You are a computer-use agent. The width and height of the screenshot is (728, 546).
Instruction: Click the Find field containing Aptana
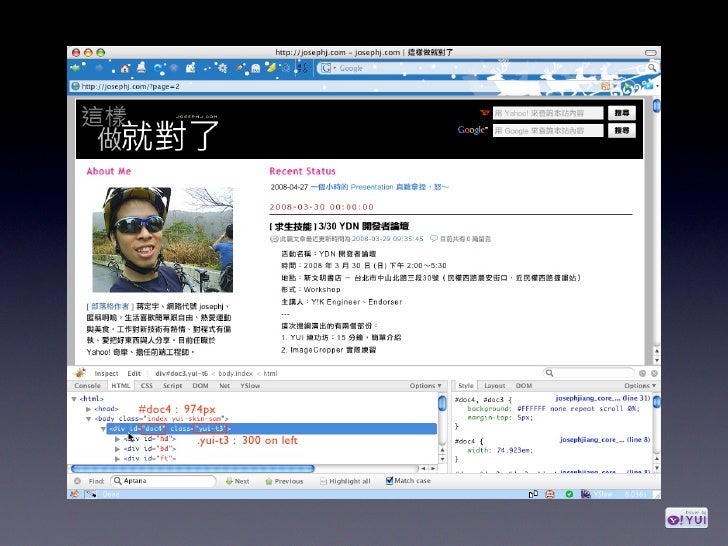click(x=163, y=481)
